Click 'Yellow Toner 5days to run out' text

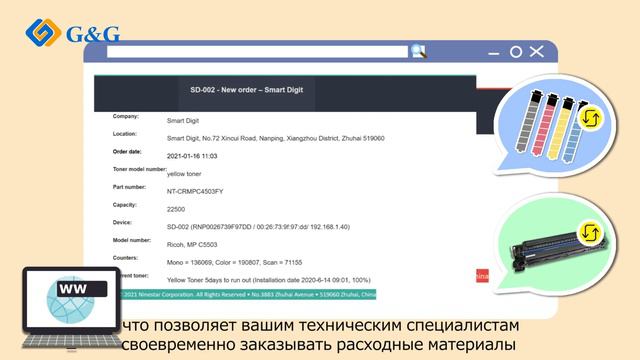point(269,280)
